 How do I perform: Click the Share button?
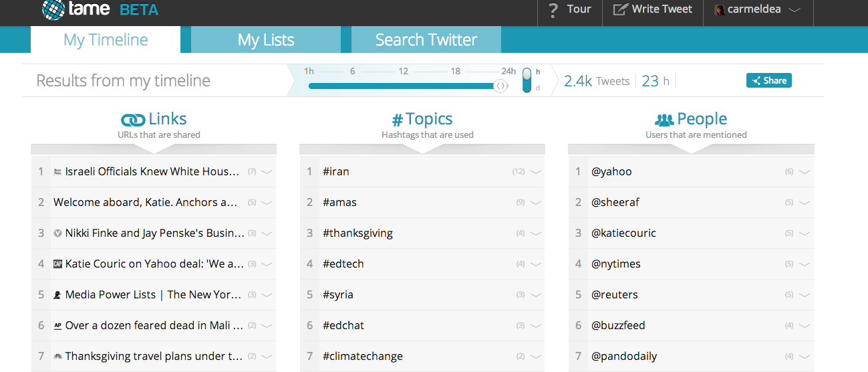pos(769,80)
